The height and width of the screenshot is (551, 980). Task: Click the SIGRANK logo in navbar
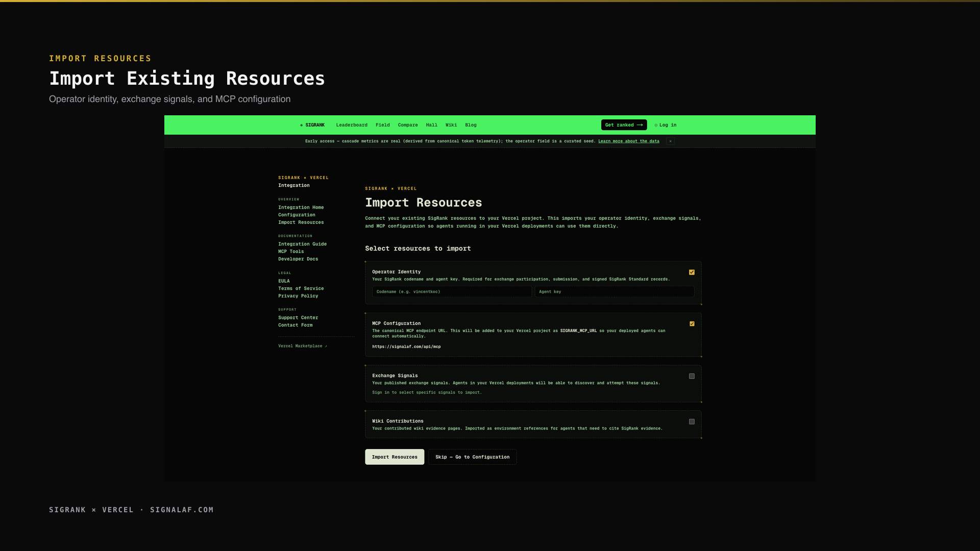(x=312, y=125)
